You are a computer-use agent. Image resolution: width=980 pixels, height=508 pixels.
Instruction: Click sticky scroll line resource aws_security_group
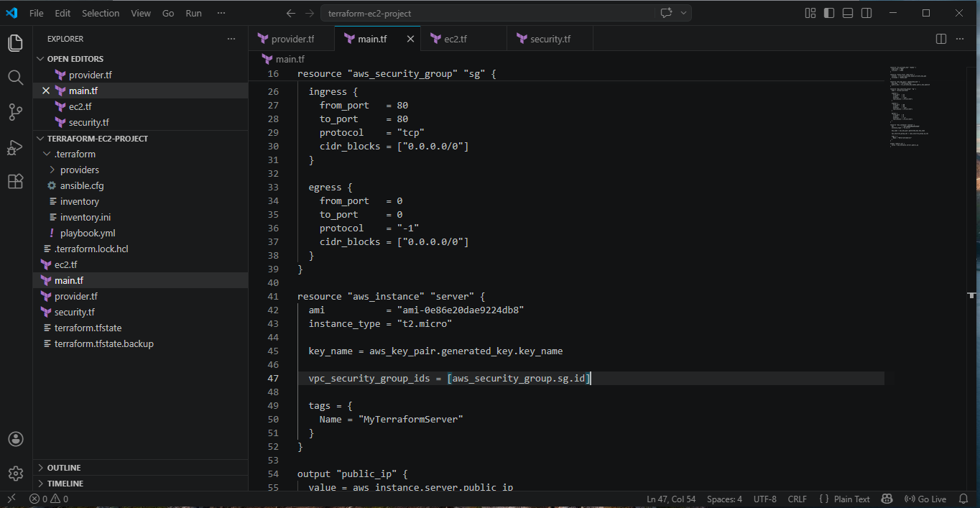coord(397,74)
